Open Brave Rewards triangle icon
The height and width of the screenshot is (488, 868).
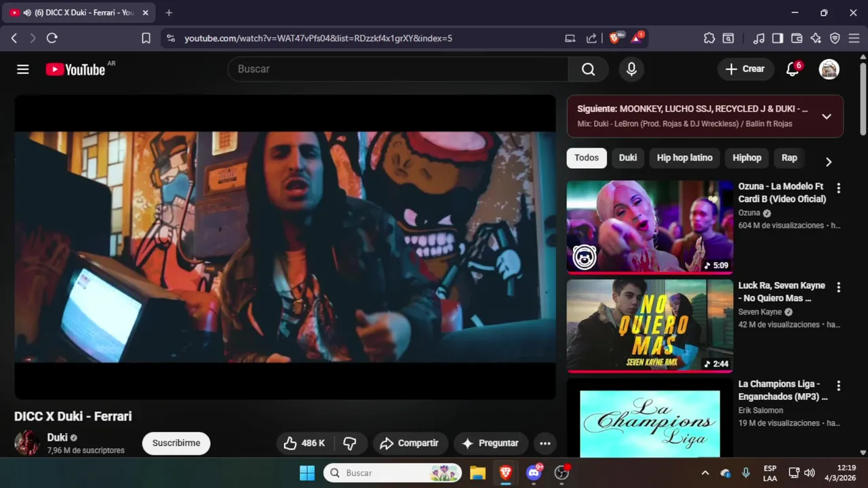637,39
